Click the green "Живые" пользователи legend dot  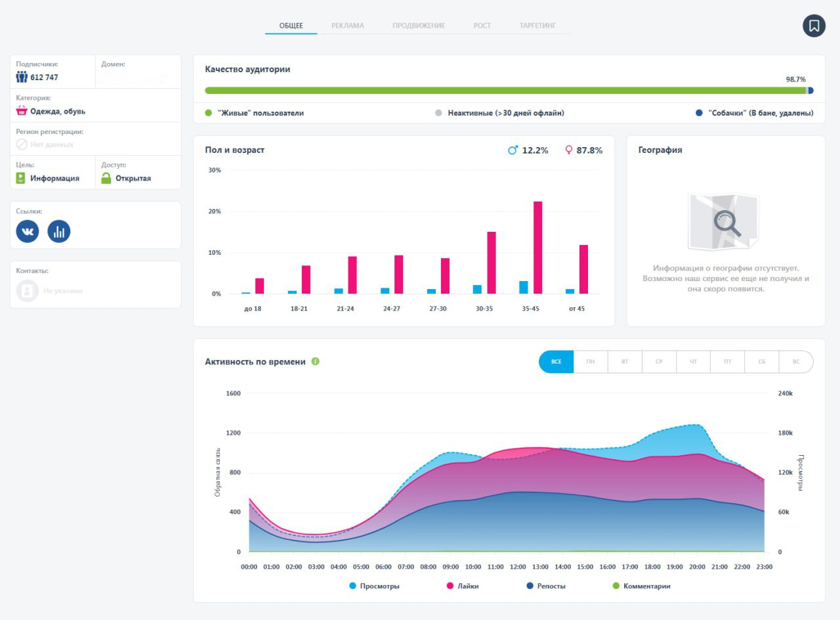coord(209,113)
